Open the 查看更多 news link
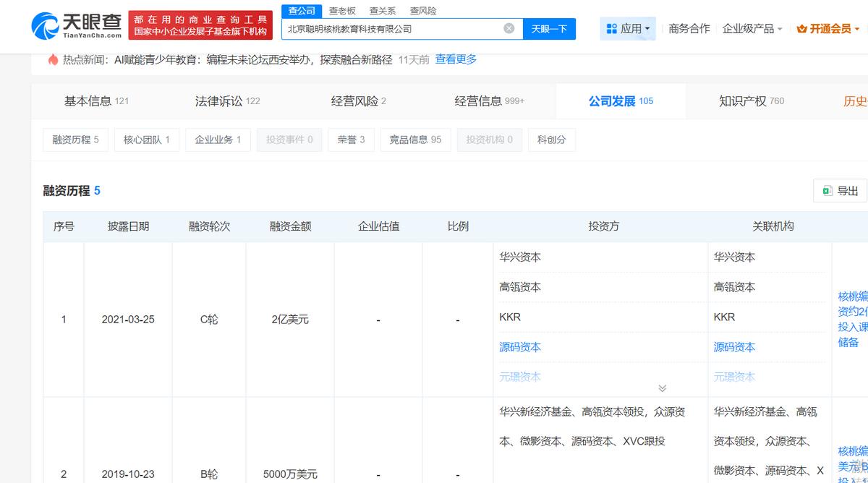868x483 pixels. click(456, 60)
